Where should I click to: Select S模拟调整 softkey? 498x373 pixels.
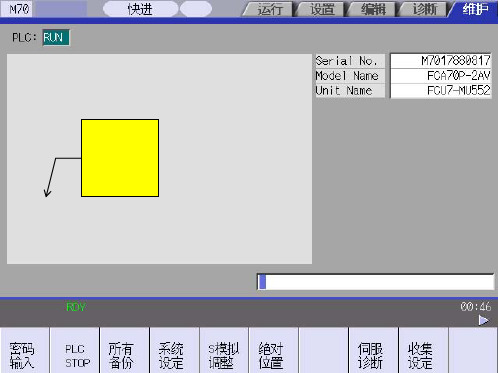(x=224, y=351)
